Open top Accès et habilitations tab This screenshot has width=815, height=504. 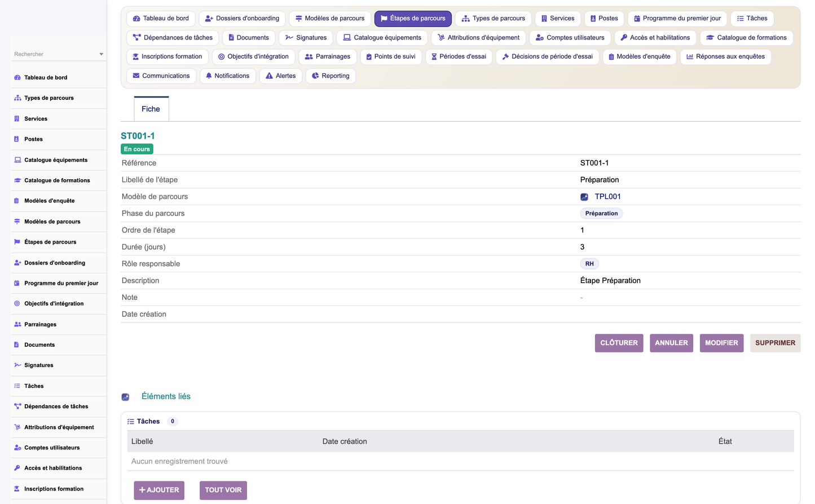click(x=655, y=38)
